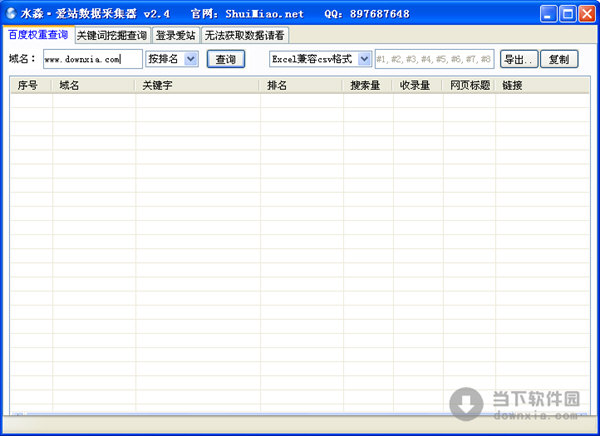Switch to the 百度权重查询 tab
The width and height of the screenshot is (600, 436).
(x=38, y=35)
